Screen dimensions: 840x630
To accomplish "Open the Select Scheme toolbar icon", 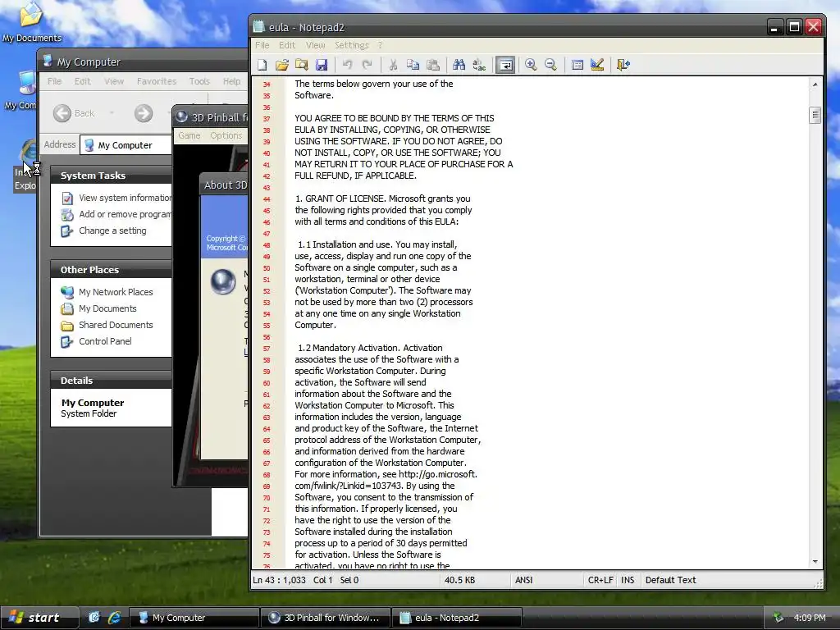I will coord(577,65).
